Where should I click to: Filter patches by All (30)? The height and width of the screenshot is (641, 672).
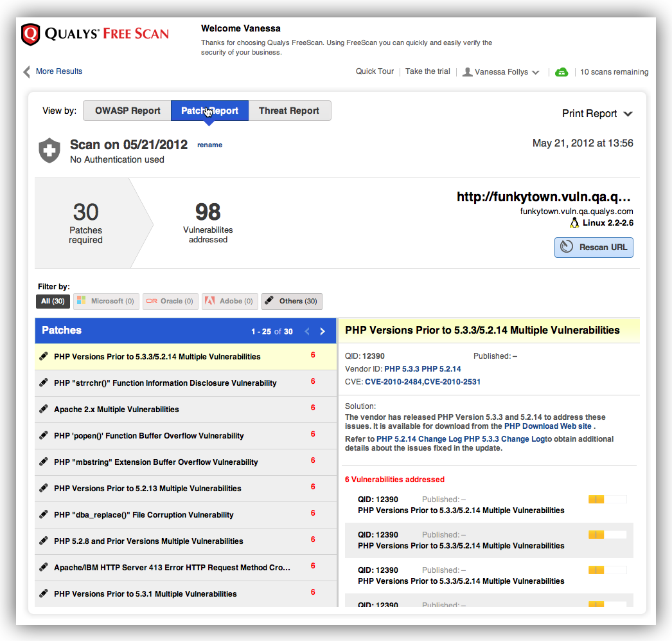coord(53,301)
